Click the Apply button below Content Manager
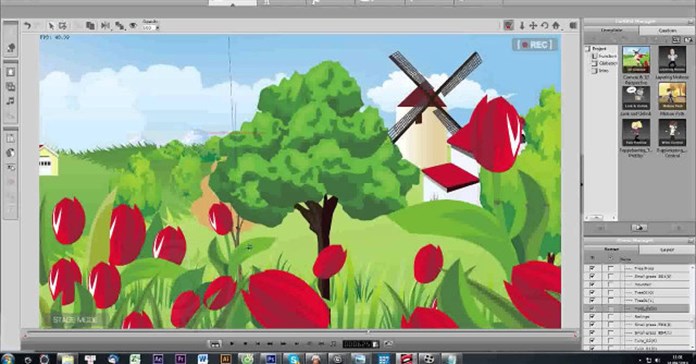Image resolution: width=696 pixels, height=364 pixels. 639,228
